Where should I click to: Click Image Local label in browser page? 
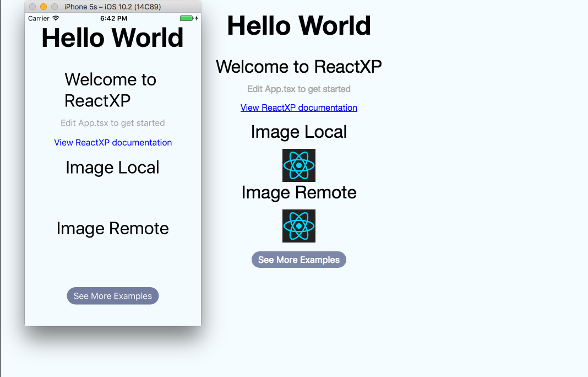299,132
